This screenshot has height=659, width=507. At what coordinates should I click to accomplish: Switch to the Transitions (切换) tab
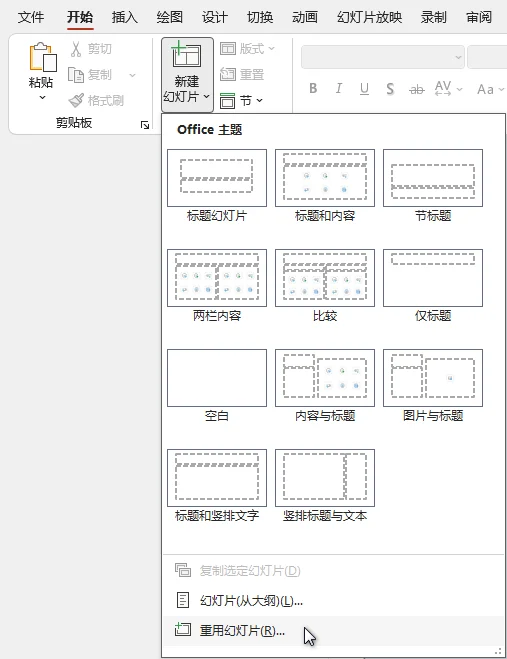[260, 17]
